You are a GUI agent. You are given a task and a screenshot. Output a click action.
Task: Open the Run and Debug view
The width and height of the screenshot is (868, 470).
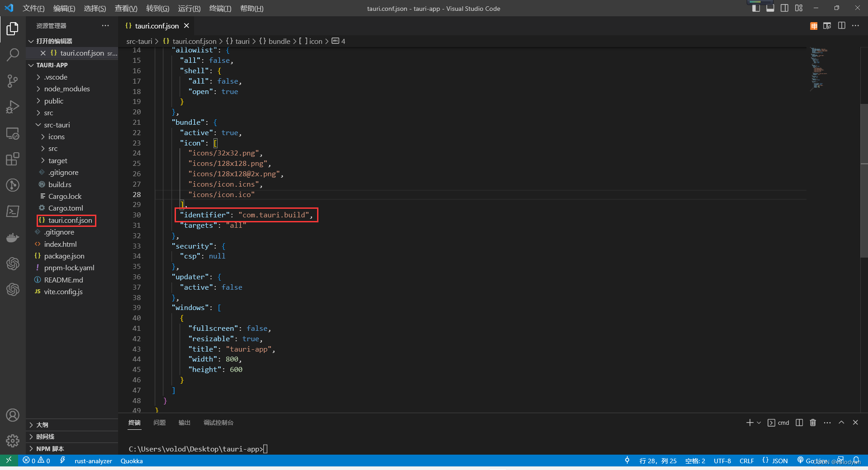tap(13, 107)
